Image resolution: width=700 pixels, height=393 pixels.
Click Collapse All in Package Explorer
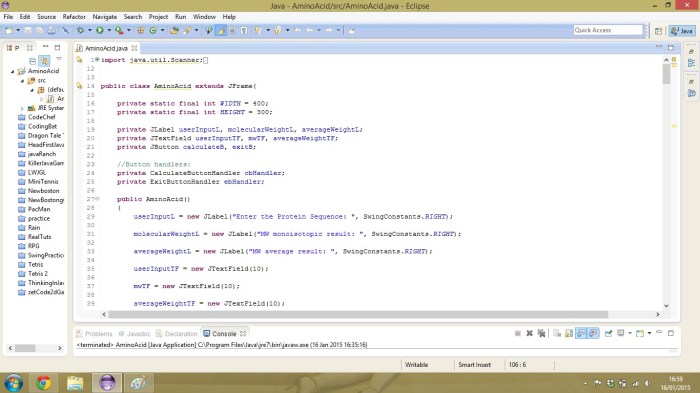[x=32, y=61]
